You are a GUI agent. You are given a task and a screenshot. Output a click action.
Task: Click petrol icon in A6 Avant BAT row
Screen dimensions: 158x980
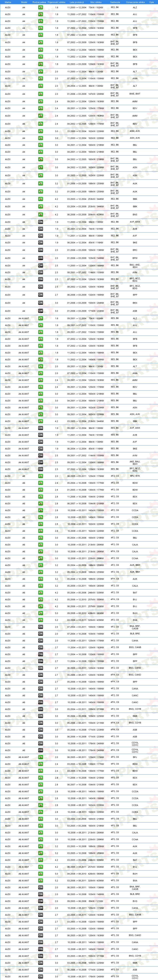pyautogui.click(x=40, y=860)
